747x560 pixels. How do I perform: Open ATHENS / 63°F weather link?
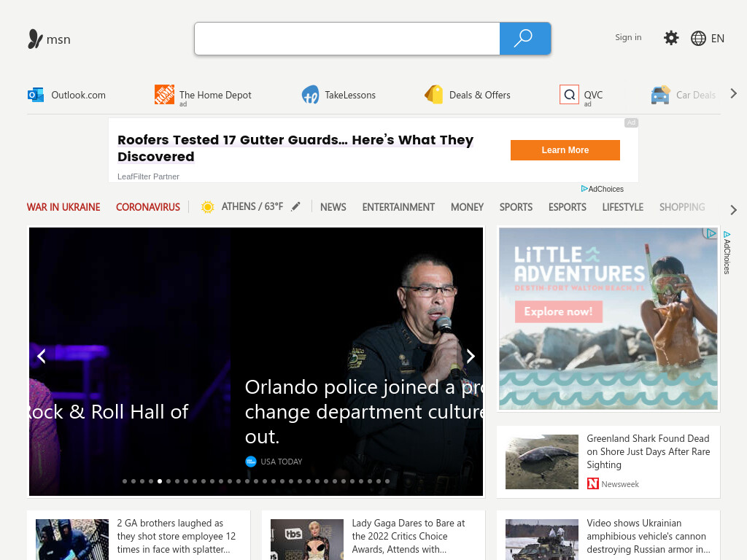point(252,206)
